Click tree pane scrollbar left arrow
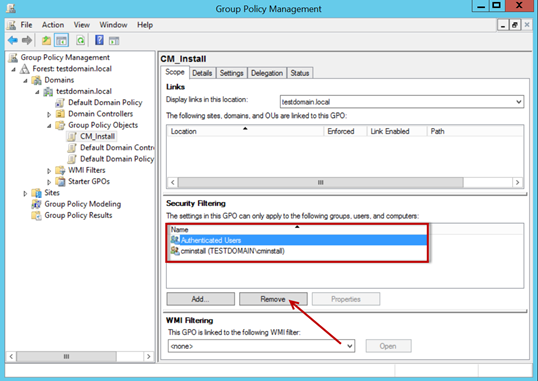 [x=11, y=356]
